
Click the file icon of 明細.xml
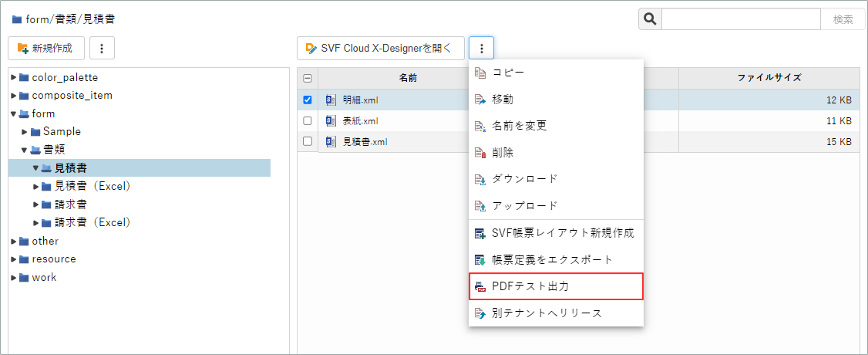pos(331,100)
